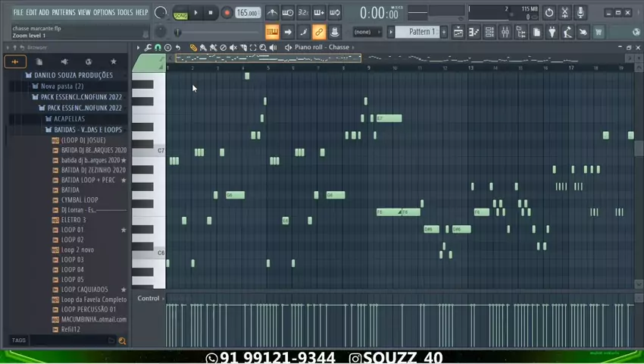Click the Record button

[227, 13]
